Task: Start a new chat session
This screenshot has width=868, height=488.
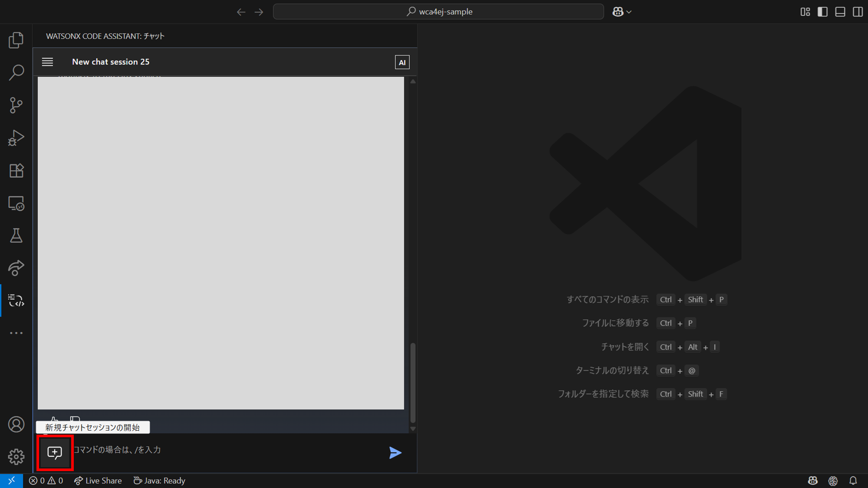Action: [x=55, y=452]
